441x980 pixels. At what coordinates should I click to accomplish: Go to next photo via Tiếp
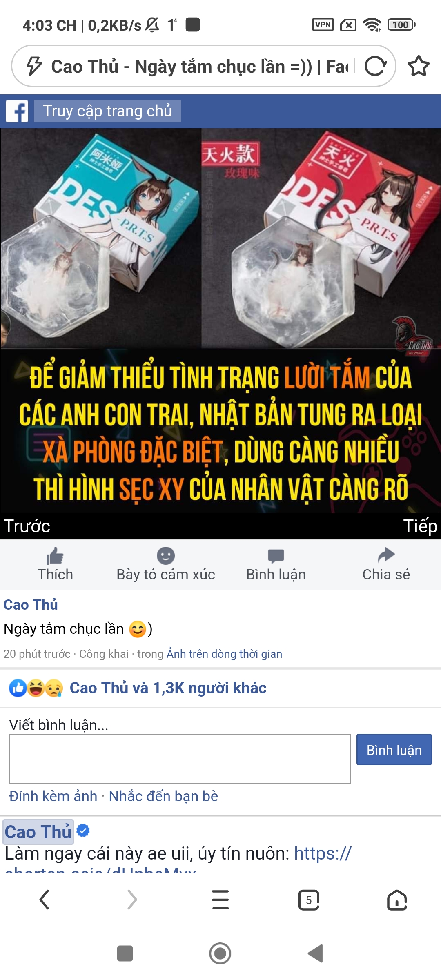pos(420,526)
